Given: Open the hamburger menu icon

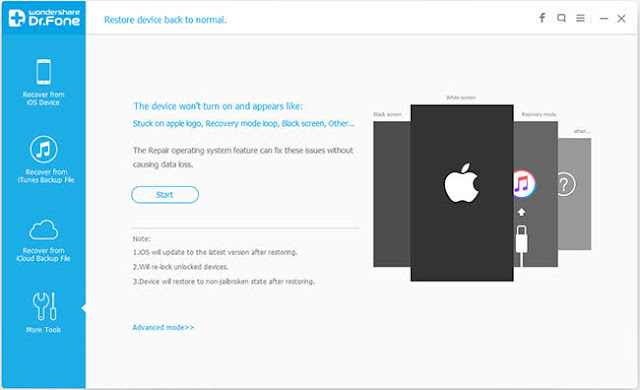Looking at the screenshot, I should point(580,18).
